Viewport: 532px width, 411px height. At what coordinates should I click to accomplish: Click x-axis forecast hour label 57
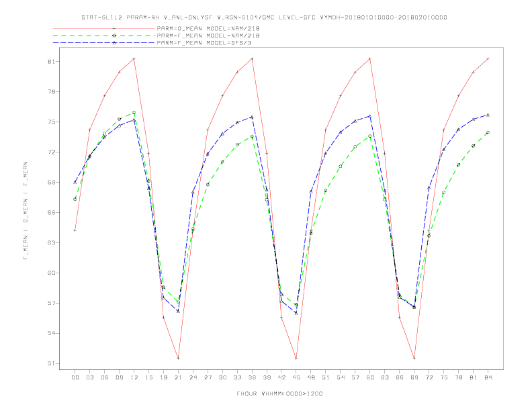coord(355,377)
